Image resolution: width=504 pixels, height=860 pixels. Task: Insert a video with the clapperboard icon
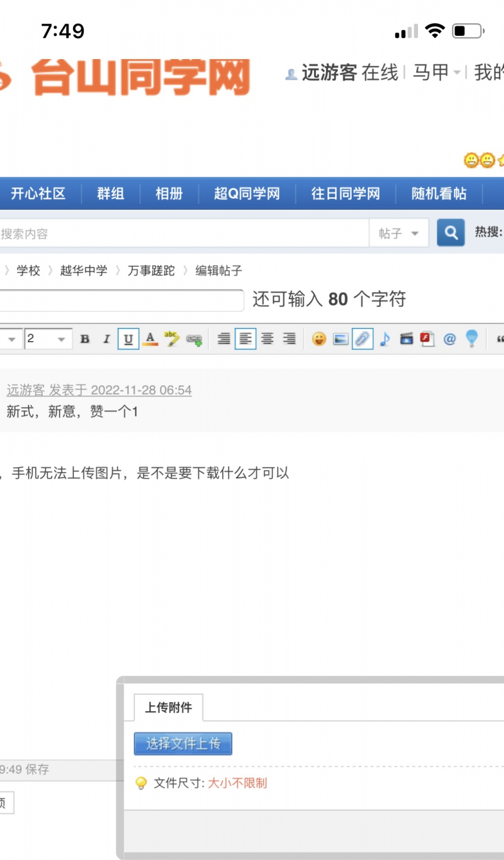coord(406,339)
